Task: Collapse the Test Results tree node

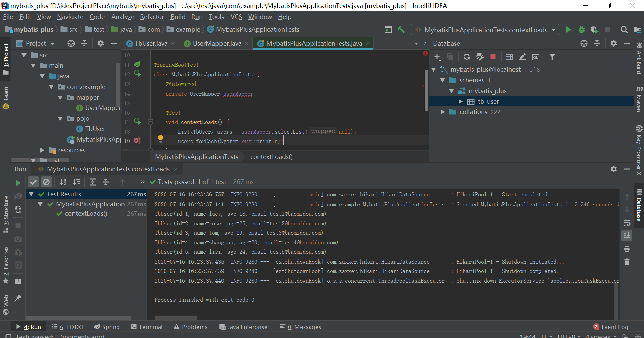Action: [31, 194]
